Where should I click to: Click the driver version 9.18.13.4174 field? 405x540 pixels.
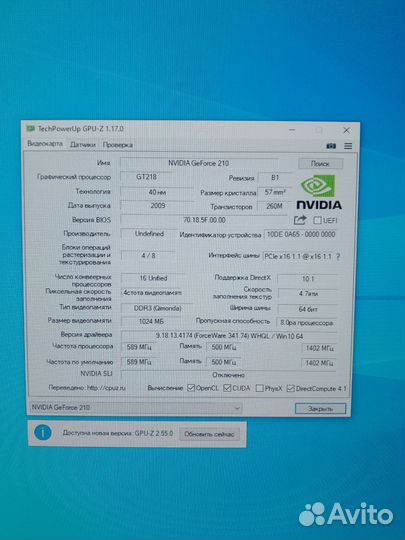[229, 336]
